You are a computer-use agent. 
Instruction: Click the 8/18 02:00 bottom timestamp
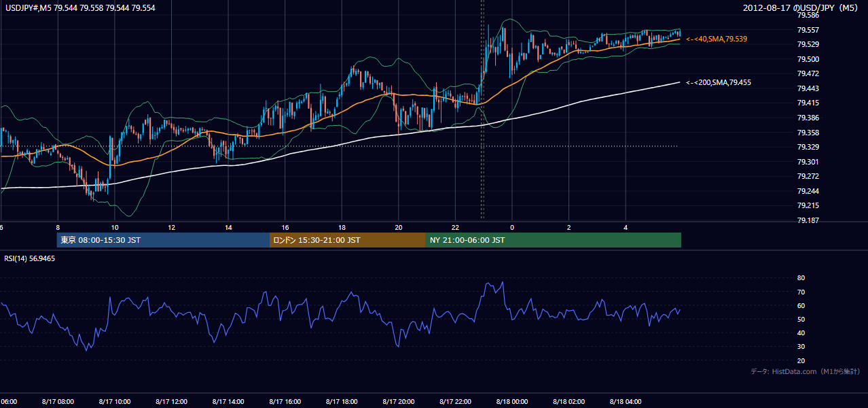pos(568,402)
